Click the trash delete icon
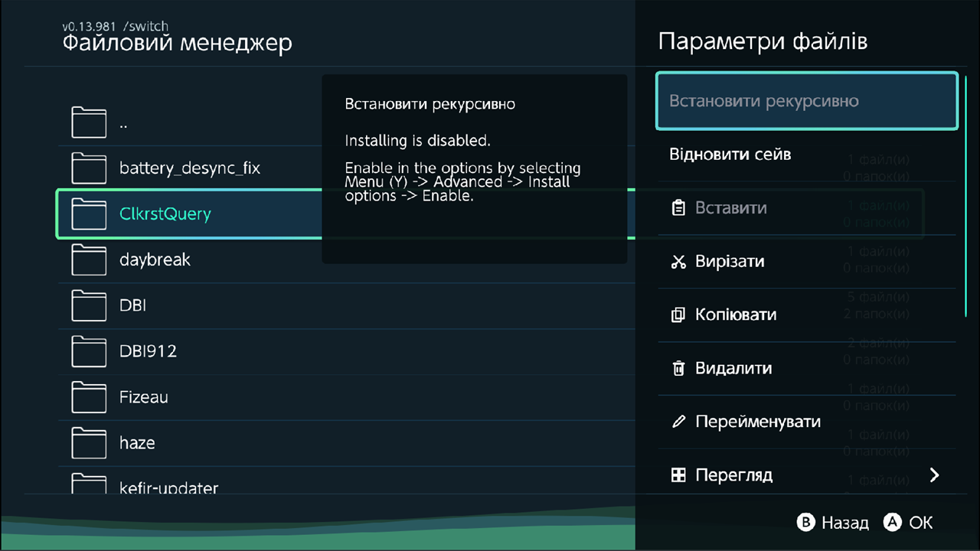Image resolution: width=980 pixels, height=551 pixels. [x=678, y=368]
